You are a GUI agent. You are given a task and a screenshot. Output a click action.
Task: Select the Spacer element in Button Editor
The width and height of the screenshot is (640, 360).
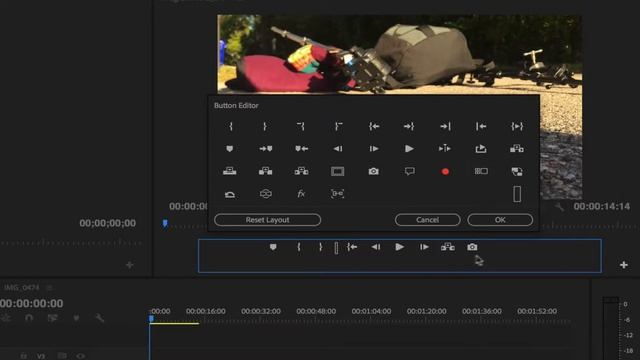[517, 194]
